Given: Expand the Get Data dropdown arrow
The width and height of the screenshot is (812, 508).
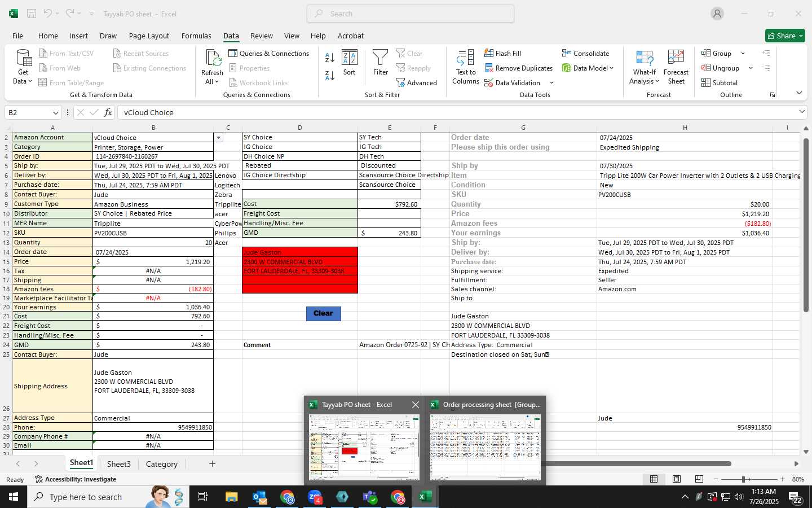Looking at the screenshot, I should [30, 82].
